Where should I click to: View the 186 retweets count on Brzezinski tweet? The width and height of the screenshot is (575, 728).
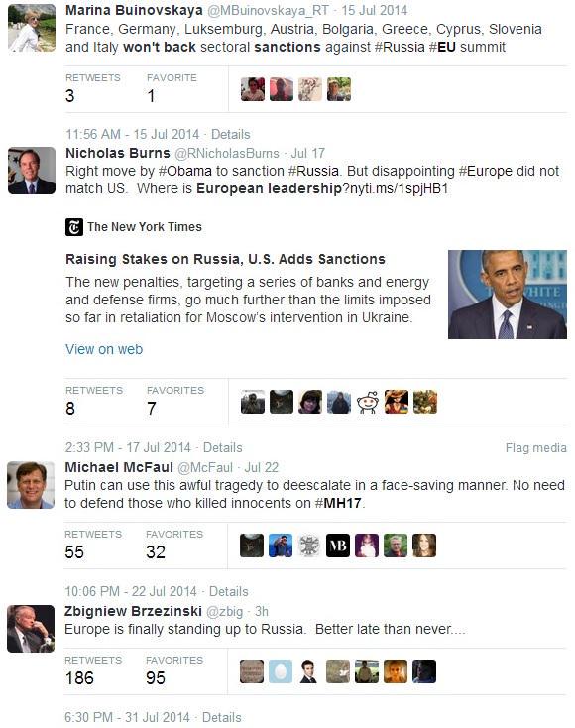pos(79,678)
